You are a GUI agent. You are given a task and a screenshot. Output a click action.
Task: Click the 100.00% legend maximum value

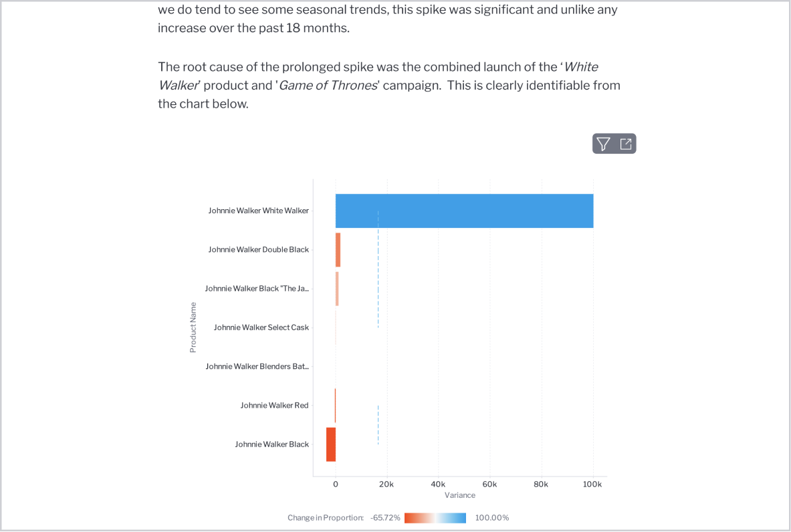click(492, 518)
